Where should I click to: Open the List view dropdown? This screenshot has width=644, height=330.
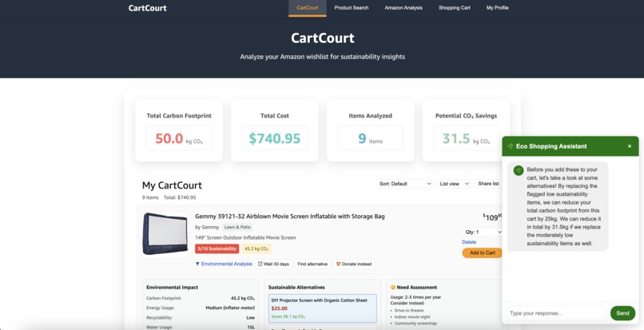(x=453, y=184)
